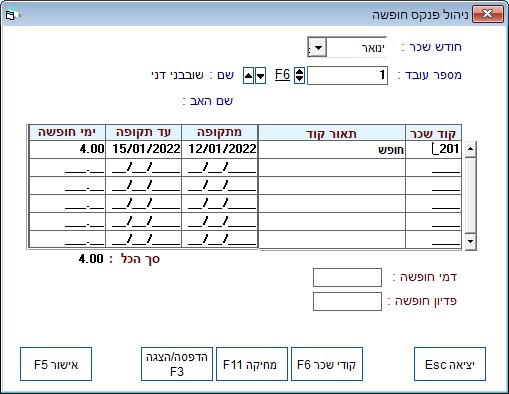Click the קוד שכר column header
Viewport: 509px width, 394px height.
pos(433,133)
